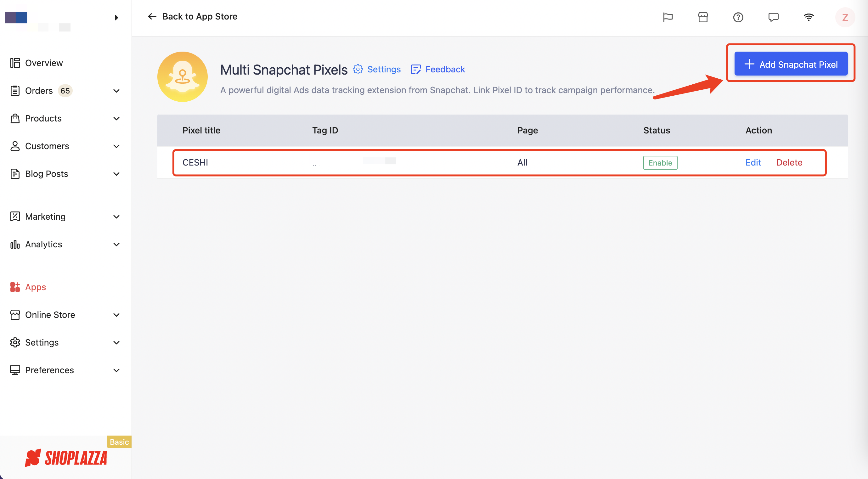Click the Orders 65 count badge
Viewport: 868px width, 479px height.
point(65,91)
